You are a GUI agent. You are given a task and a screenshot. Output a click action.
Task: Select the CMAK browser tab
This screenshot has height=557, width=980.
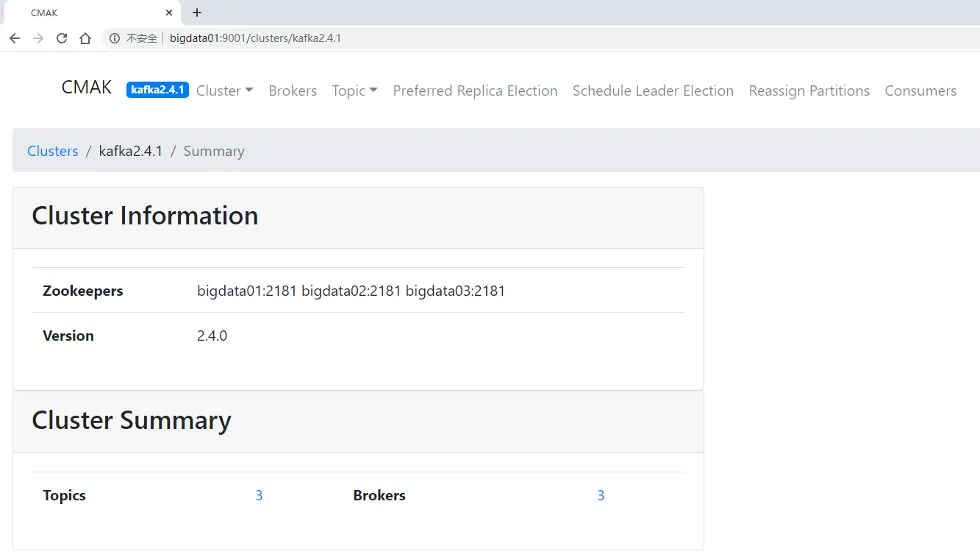[92, 13]
